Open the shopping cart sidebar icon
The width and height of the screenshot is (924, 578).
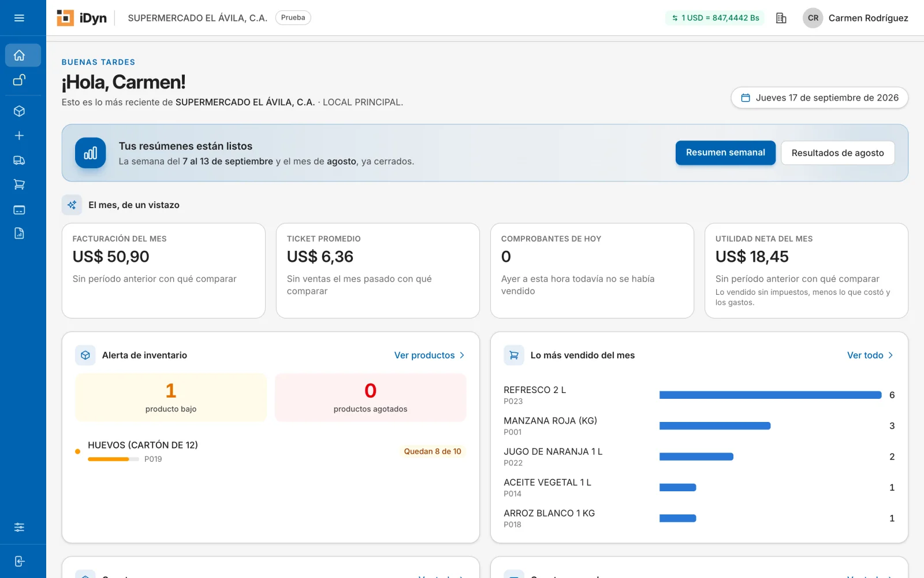[19, 184]
